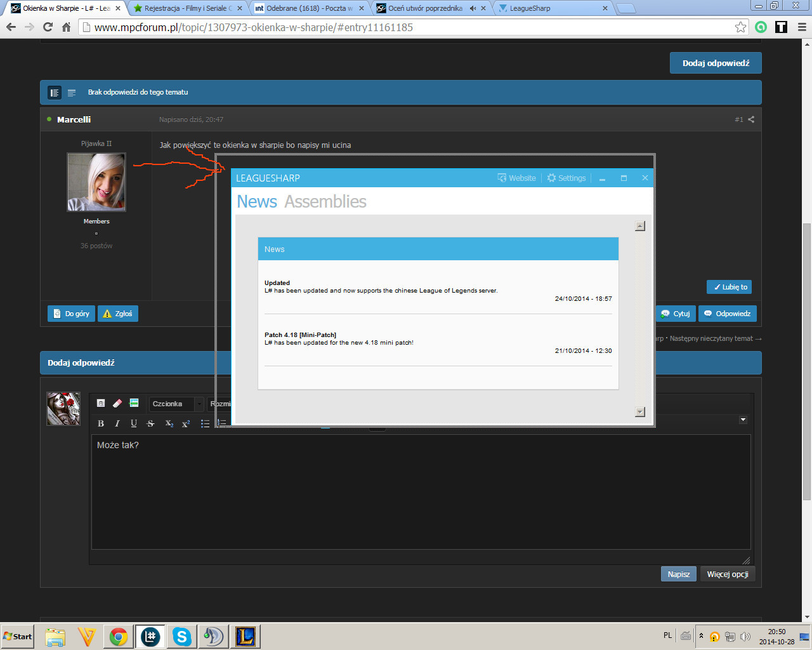Click into the reply text area
The height and width of the screenshot is (650, 812).
coord(421,492)
